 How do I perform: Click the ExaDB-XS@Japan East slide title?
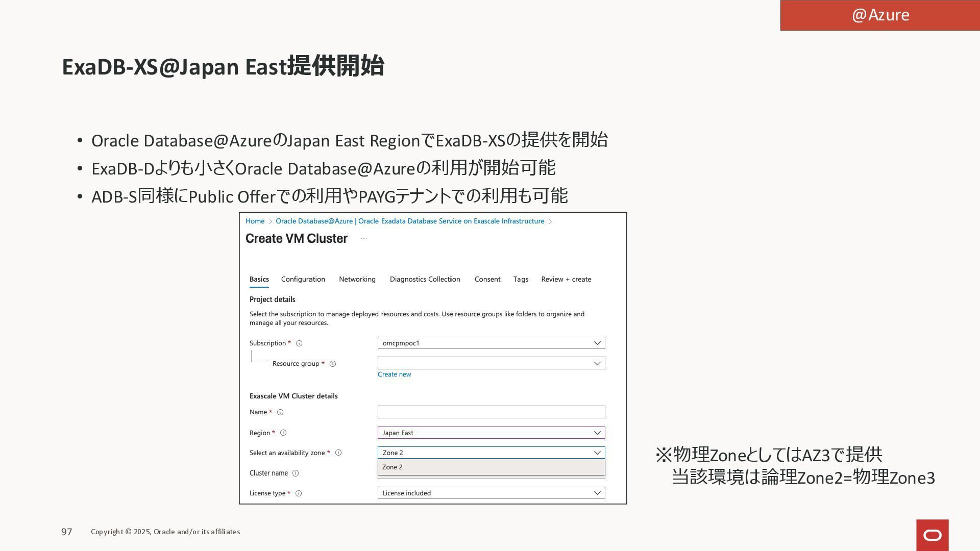(223, 66)
